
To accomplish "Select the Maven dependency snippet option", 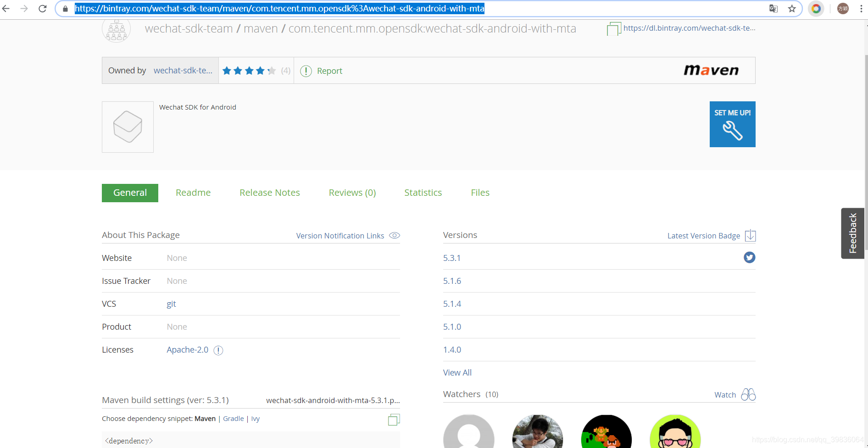I will point(205,419).
